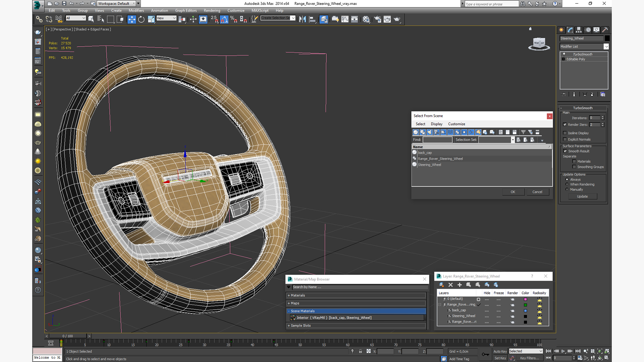Open the Rendering menu
The height and width of the screenshot is (362, 644).
(x=212, y=10)
